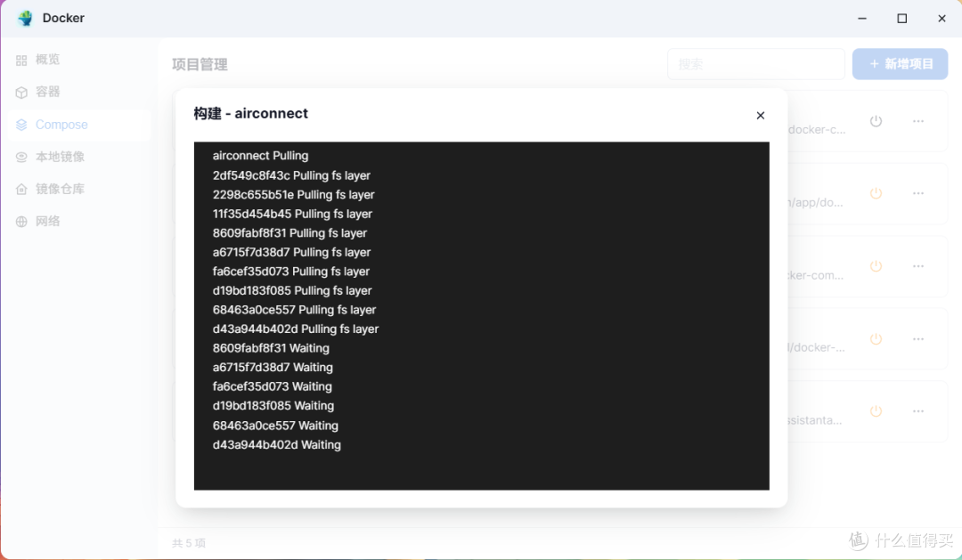Toggle power for the first project row
962x560 pixels.
point(876,121)
